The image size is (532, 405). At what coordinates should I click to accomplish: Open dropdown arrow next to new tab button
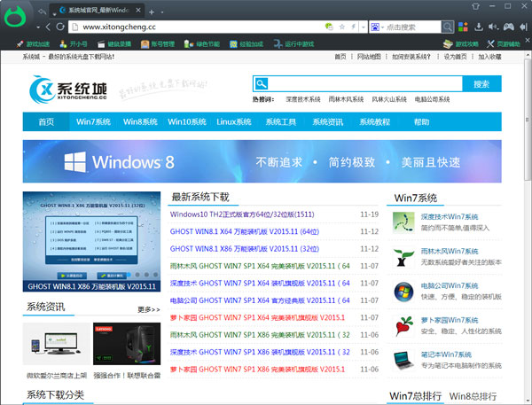pos(162,12)
